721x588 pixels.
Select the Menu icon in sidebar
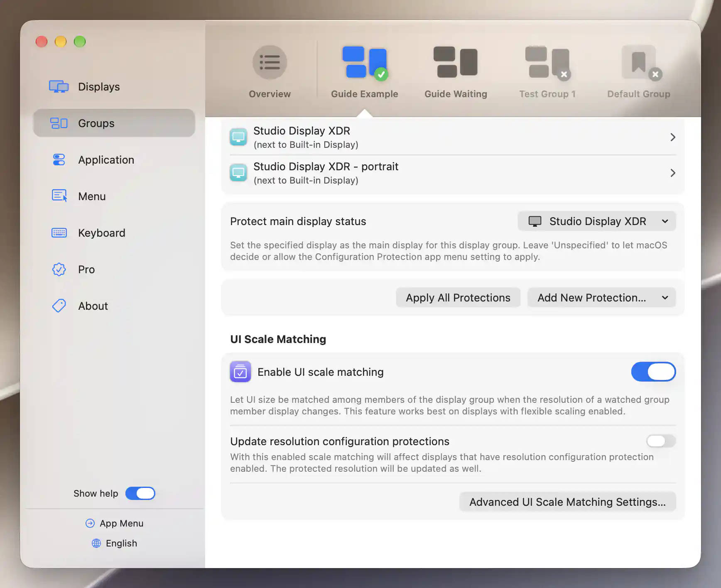pos(59,196)
